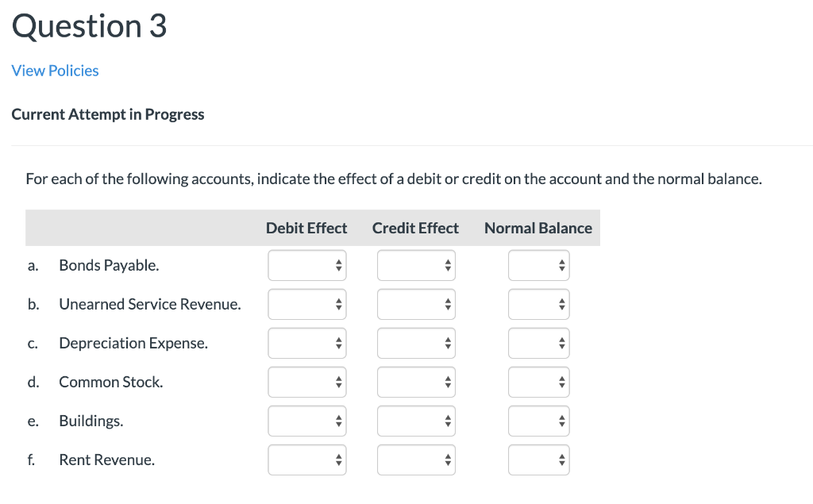Open the Normal Balance dropdown for Bonds Payable

click(x=539, y=265)
